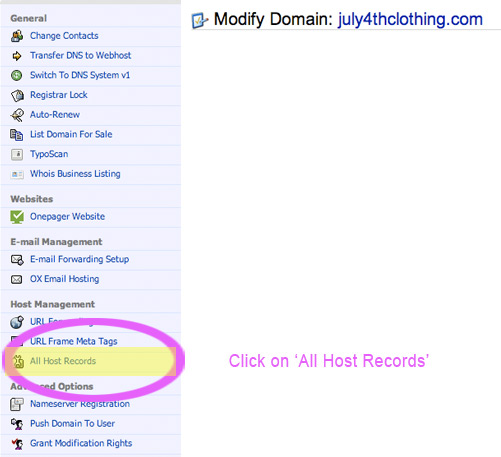Click the Websites section heading
This screenshot has width=501, height=457.
tap(32, 199)
